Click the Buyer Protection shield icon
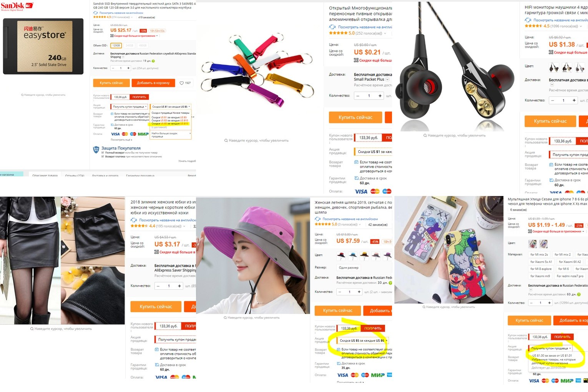 tap(96, 149)
